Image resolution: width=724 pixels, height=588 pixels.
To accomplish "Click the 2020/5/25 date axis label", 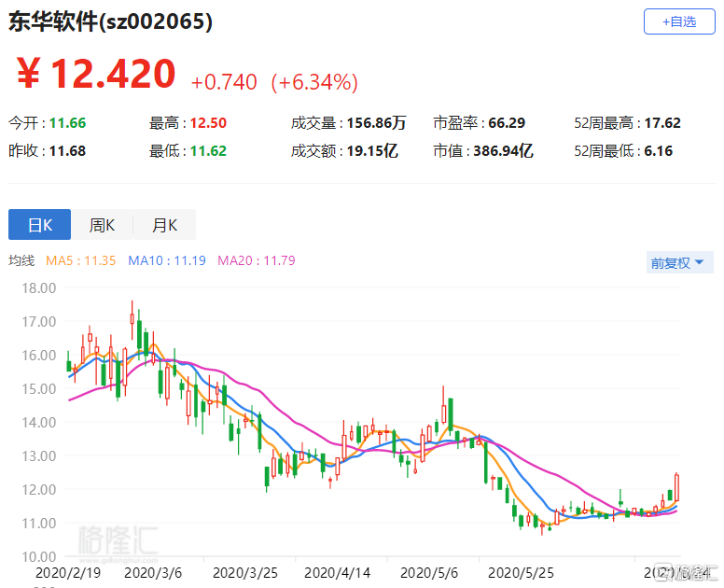I will (521, 573).
